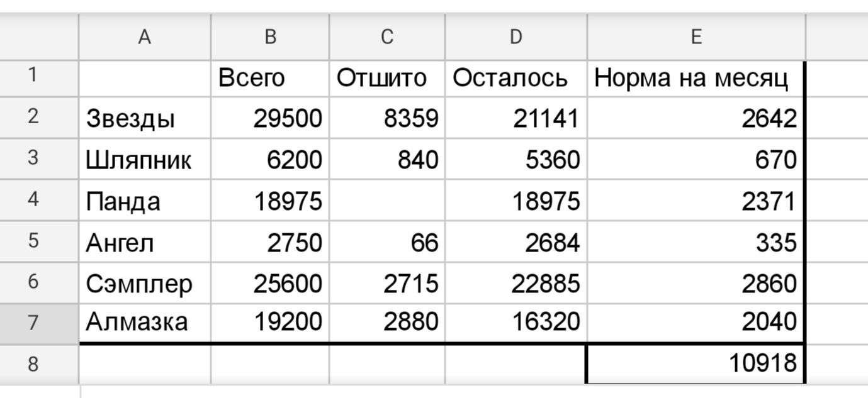Select column B header
The image size is (868, 398).
pyautogui.click(x=270, y=37)
